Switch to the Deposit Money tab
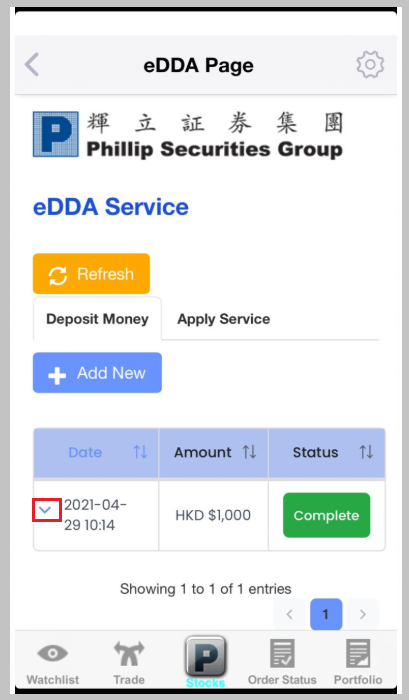Image resolution: width=409 pixels, height=700 pixels. [x=97, y=319]
